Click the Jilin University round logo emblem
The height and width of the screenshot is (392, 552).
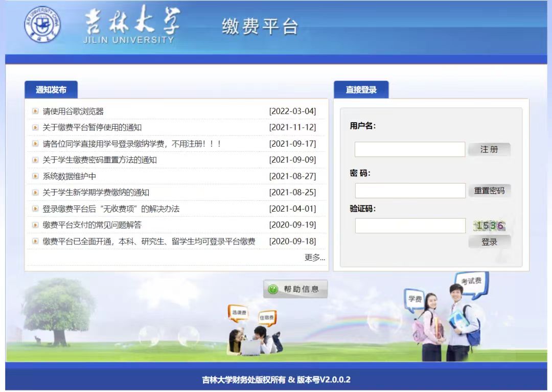[42, 25]
